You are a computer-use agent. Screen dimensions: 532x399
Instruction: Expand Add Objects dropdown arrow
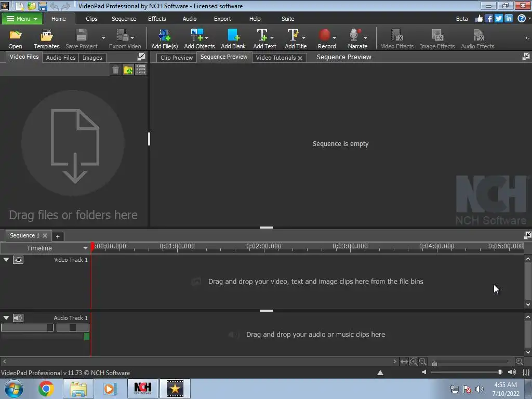pyautogui.click(x=207, y=37)
